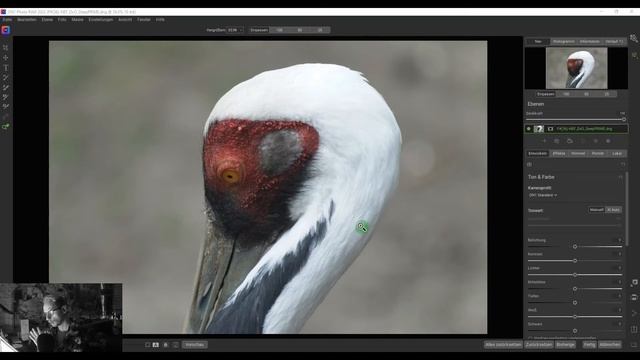Open the Kameraprofil dropdown
Viewport: 640px width, 360px height.
[x=543, y=195]
